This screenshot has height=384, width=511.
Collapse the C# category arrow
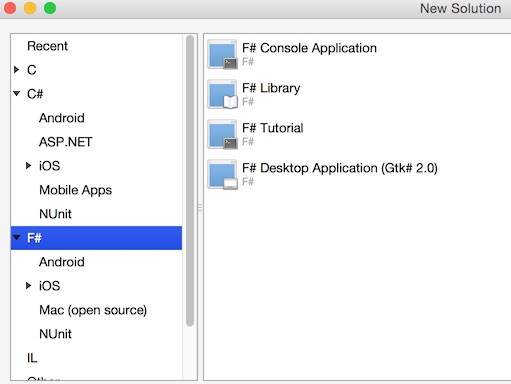tap(16, 94)
